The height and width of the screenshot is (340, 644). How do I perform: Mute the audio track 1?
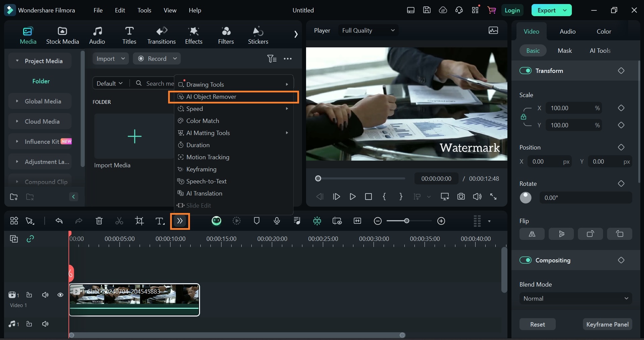click(x=45, y=324)
